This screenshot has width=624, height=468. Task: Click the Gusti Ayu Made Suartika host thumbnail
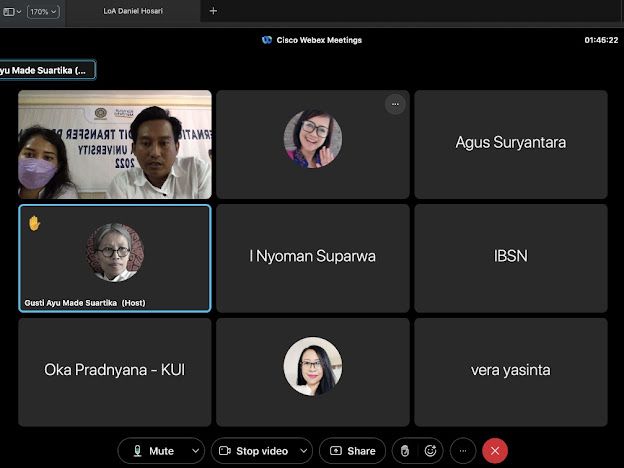114,251
